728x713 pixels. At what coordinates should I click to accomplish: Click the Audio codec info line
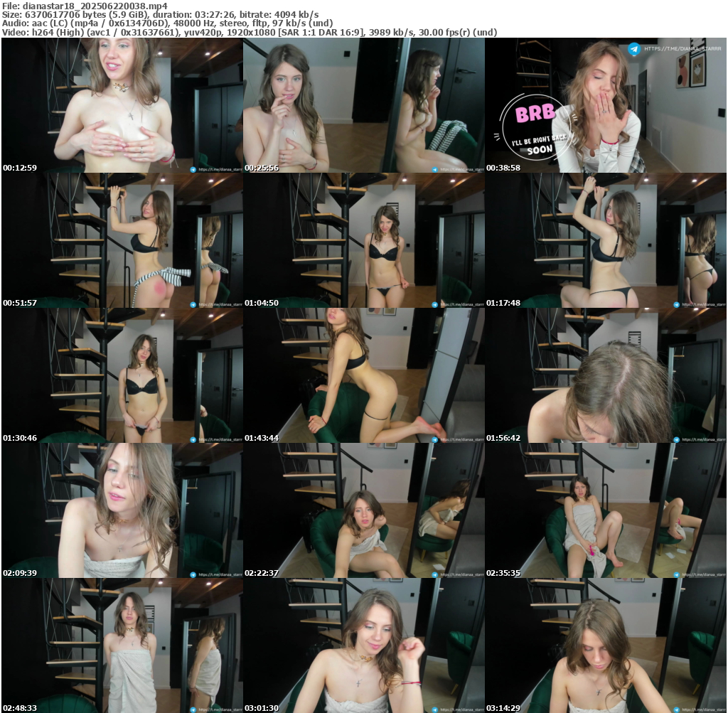coord(167,23)
